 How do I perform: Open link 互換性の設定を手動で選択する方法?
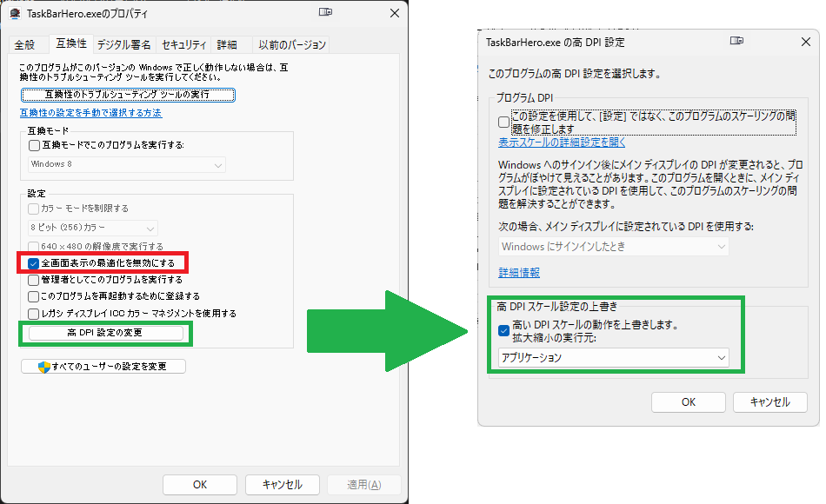point(90,113)
